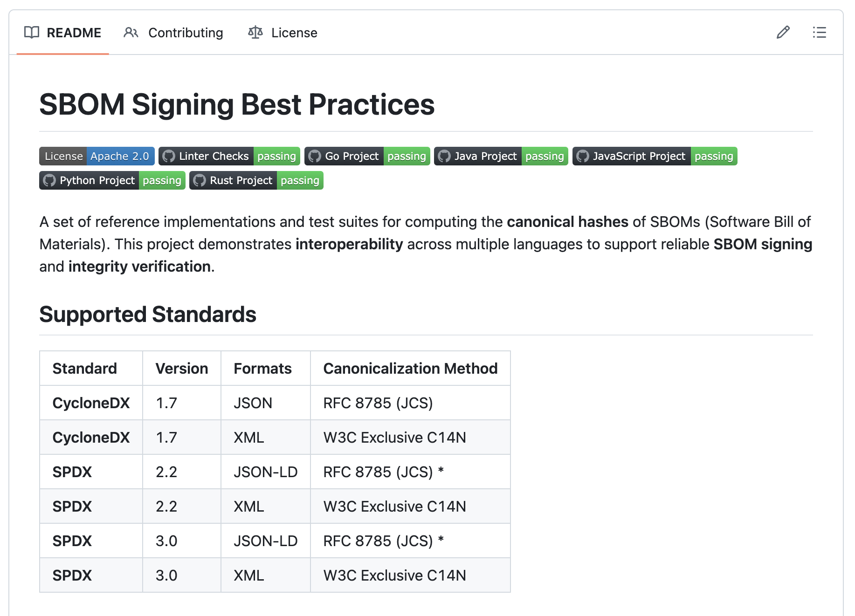
Task: Switch to the Contributing tab
Action: (x=185, y=32)
